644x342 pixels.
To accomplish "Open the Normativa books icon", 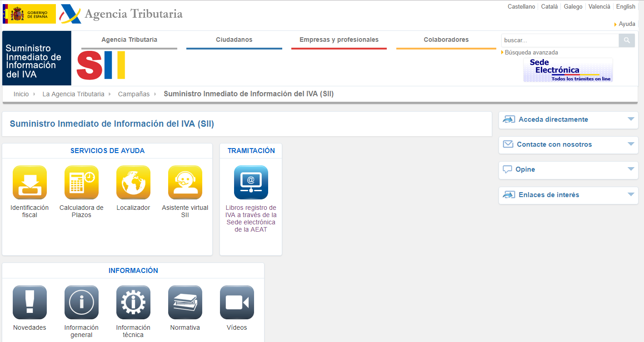I will (185, 302).
